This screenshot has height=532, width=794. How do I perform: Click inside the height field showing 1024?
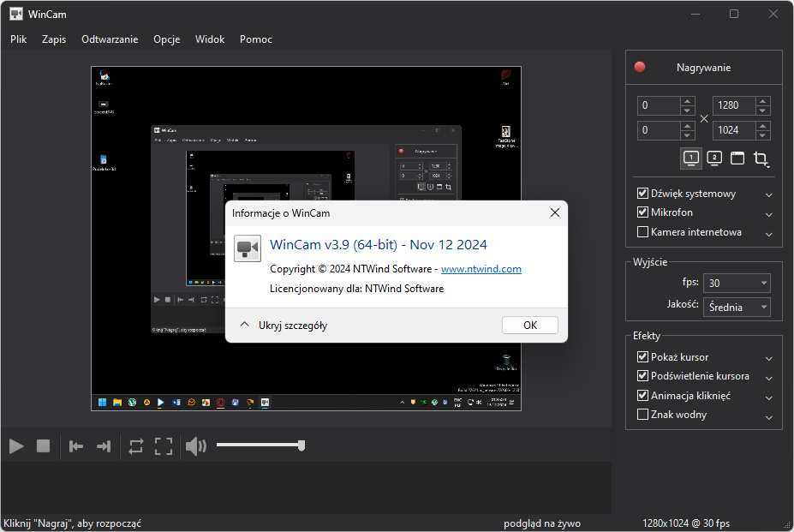(734, 130)
